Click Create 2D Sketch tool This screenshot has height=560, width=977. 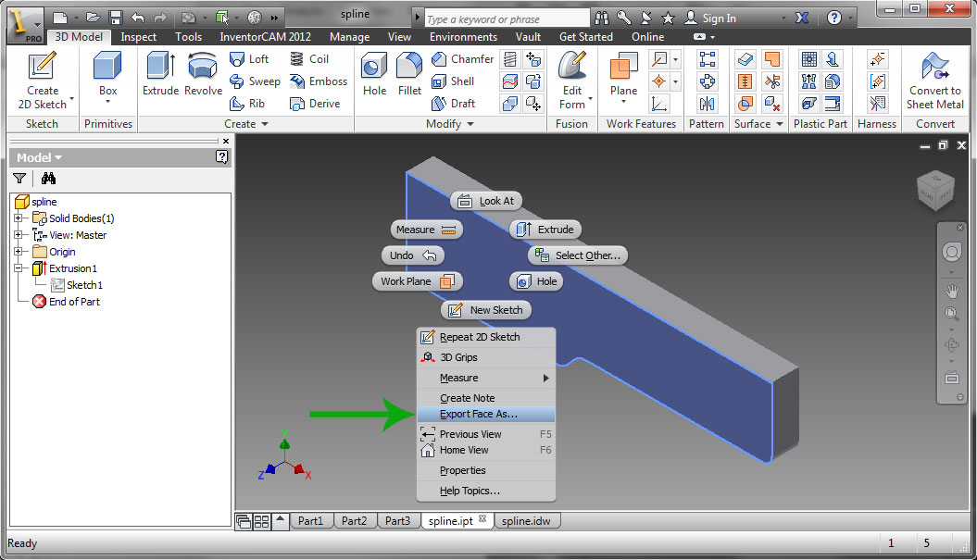(43, 81)
